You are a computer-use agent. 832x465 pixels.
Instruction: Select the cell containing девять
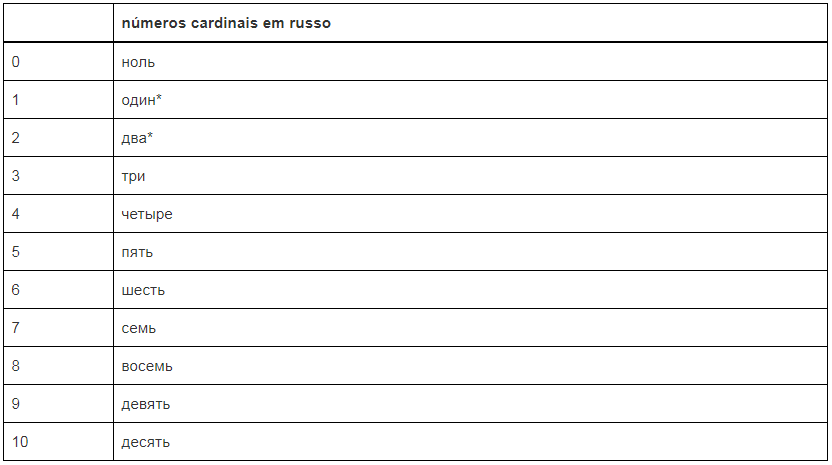coord(146,404)
